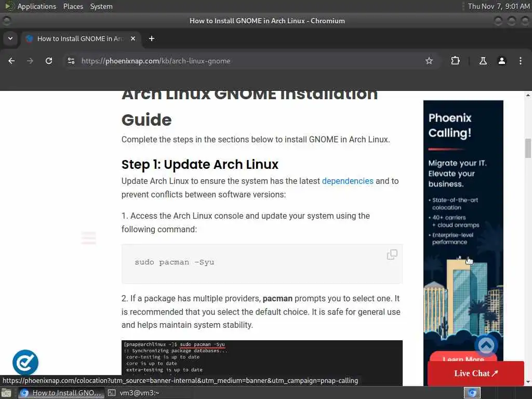Click the page vertical scrollbar thumb
532x399 pixels.
coord(528,148)
